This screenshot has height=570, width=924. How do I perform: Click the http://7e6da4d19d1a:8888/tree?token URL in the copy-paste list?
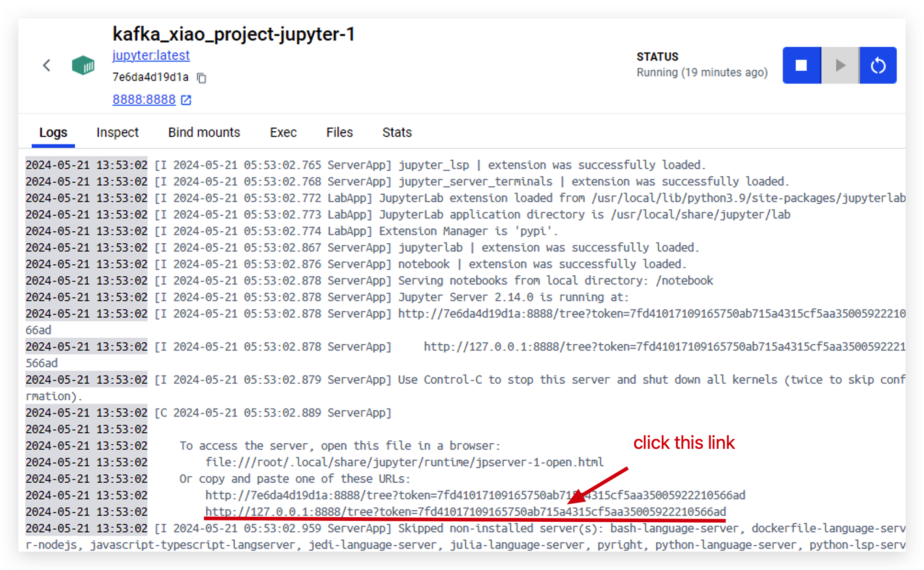point(475,495)
